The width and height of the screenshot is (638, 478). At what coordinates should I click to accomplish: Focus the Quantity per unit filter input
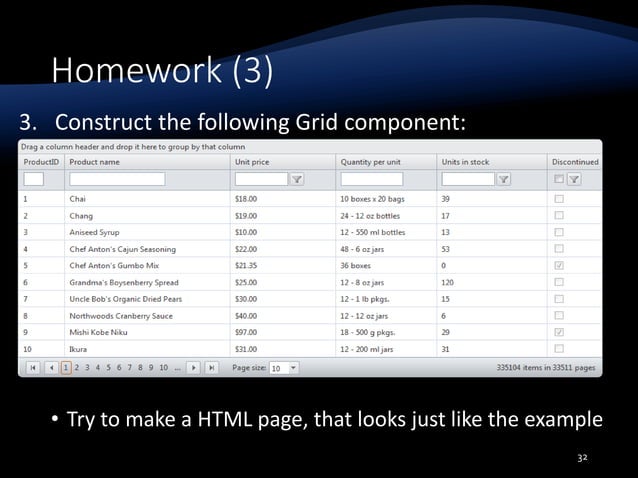(371, 179)
